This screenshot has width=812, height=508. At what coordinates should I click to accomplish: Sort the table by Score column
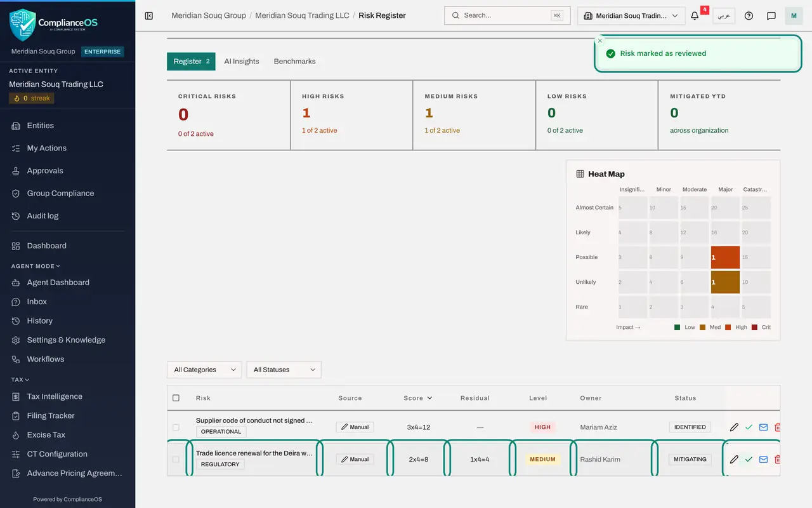point(417,398)
